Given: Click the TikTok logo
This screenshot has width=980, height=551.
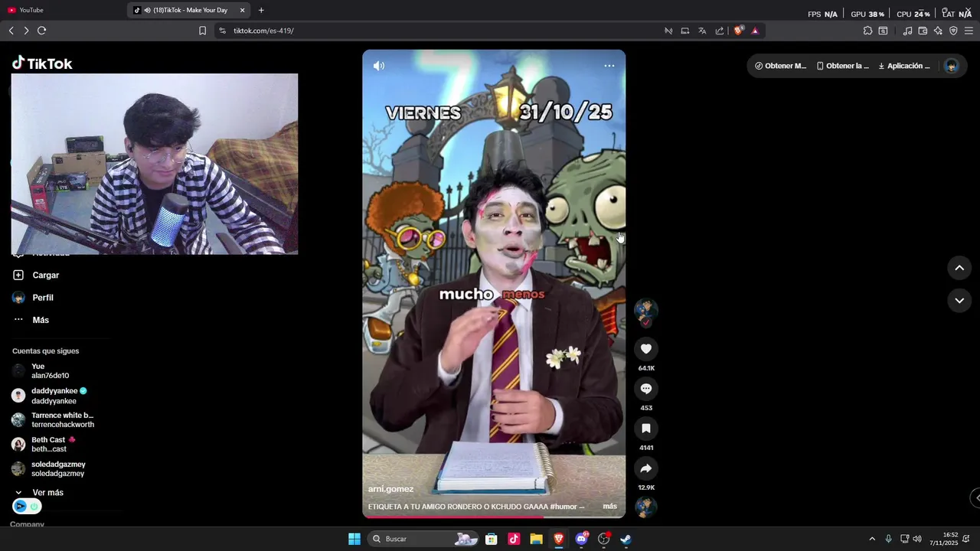Looking at the screenshot, I should [42, 64].
